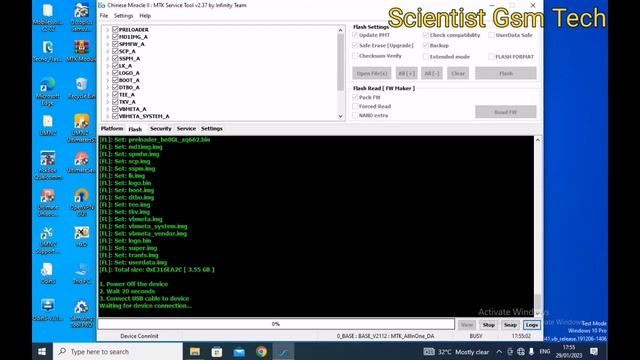The width and height of the screenshot is (640, 360).
Task: Open the HxD desktop shortcut
Action: click(x=81, y=236)
